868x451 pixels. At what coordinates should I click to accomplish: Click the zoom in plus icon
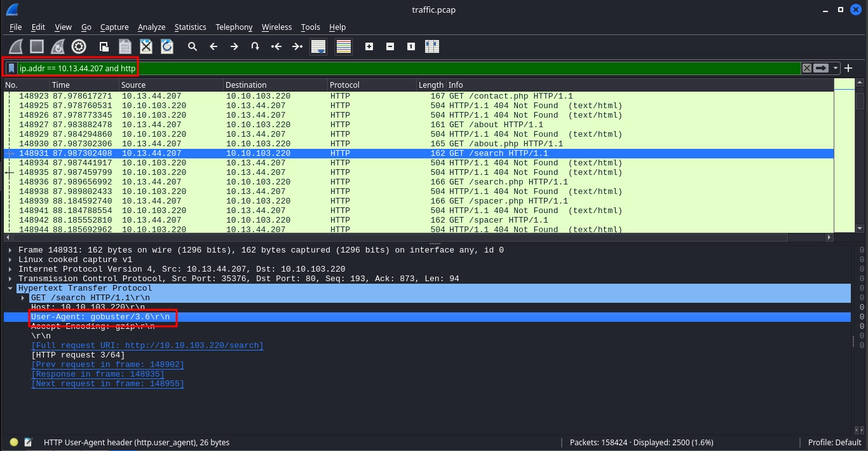click(369, 46)
